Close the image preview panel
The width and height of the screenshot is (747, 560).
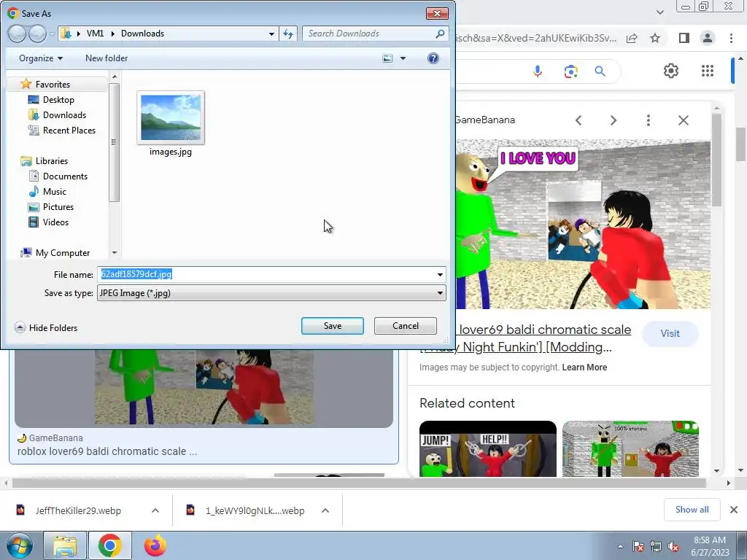(683, 120)
